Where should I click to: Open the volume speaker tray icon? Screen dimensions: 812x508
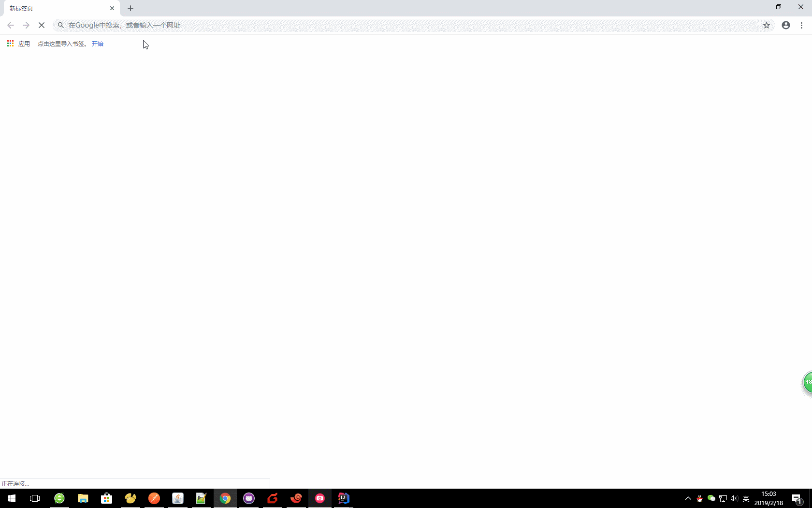734,498
